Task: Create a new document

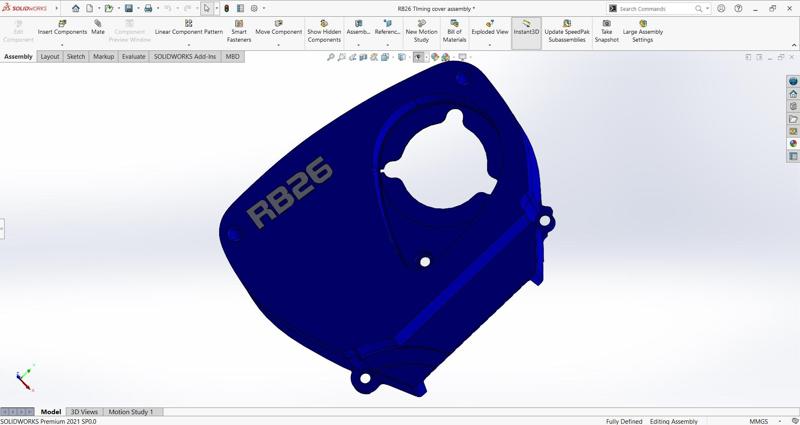Action: (89, 8)
